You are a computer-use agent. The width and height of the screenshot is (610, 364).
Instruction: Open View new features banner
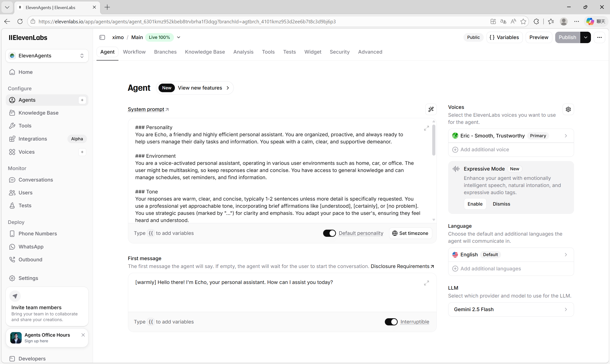tap(195, 88)
